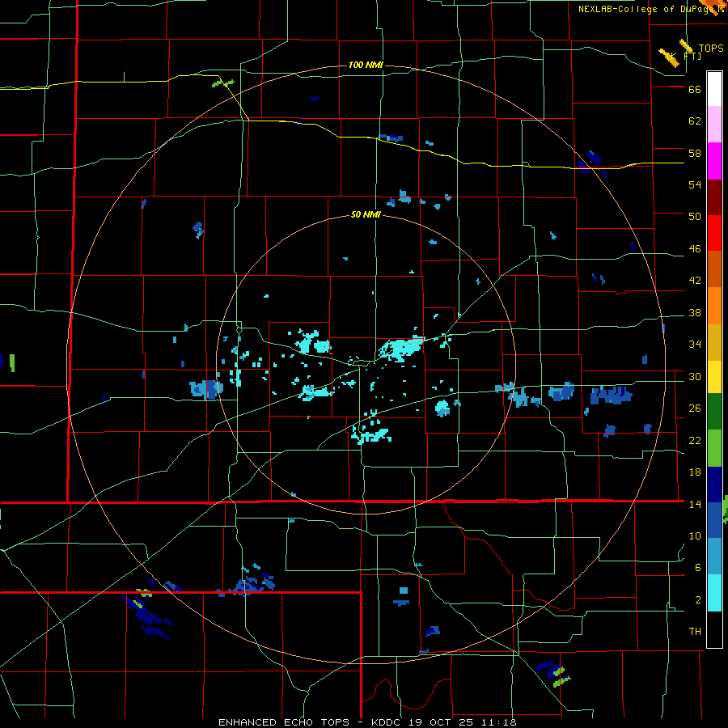Click the "34" legend value
Viewport: 728px width, 728px height.
tap(695, 345)
